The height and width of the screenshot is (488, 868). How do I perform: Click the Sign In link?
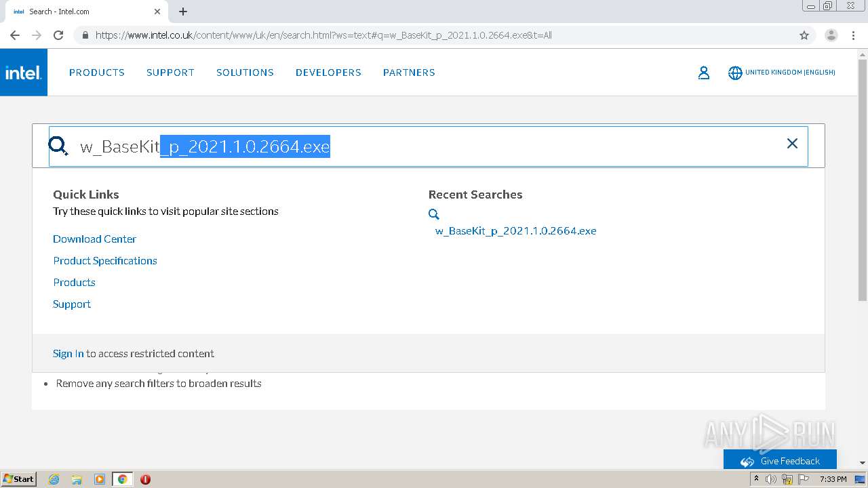pyautogui.click(x=68, y=353)
